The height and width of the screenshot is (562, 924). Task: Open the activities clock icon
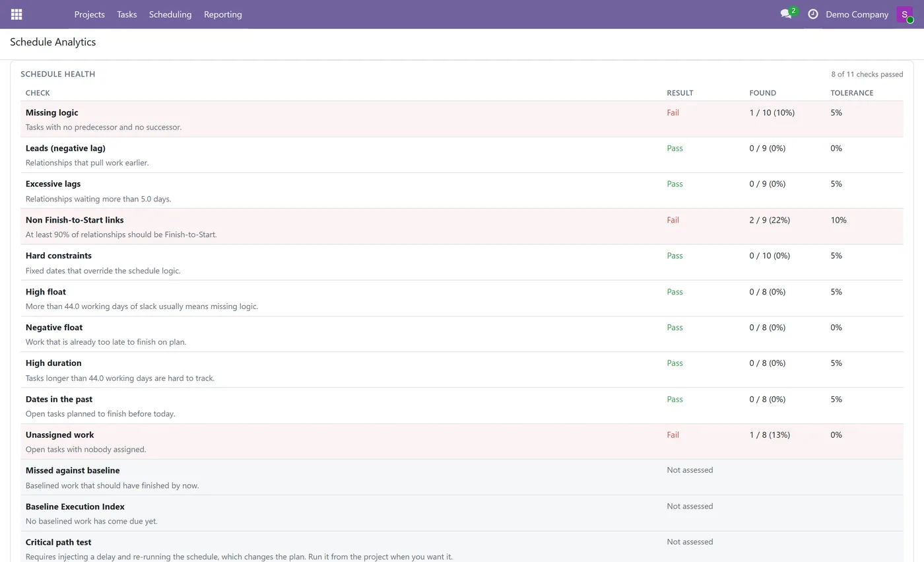pos(813,14)
